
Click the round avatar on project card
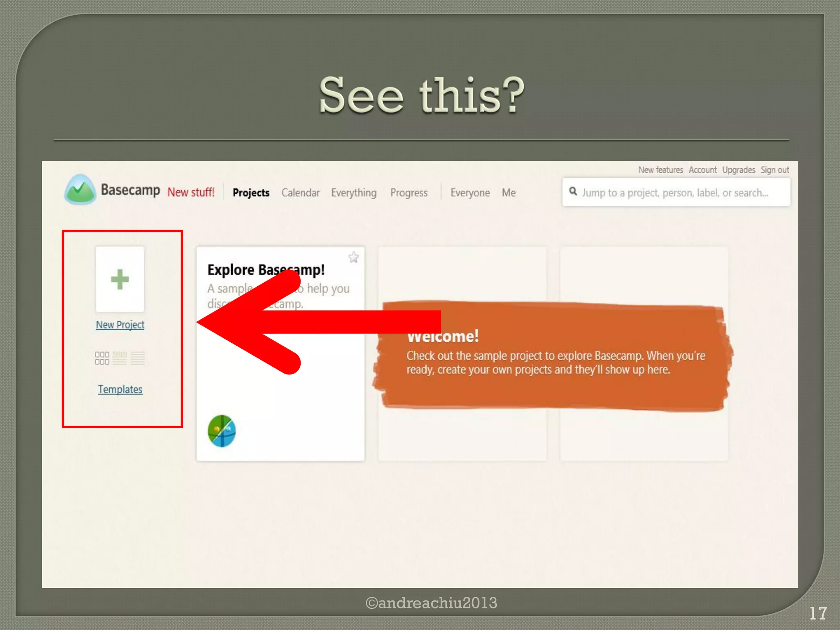(222, 431)
